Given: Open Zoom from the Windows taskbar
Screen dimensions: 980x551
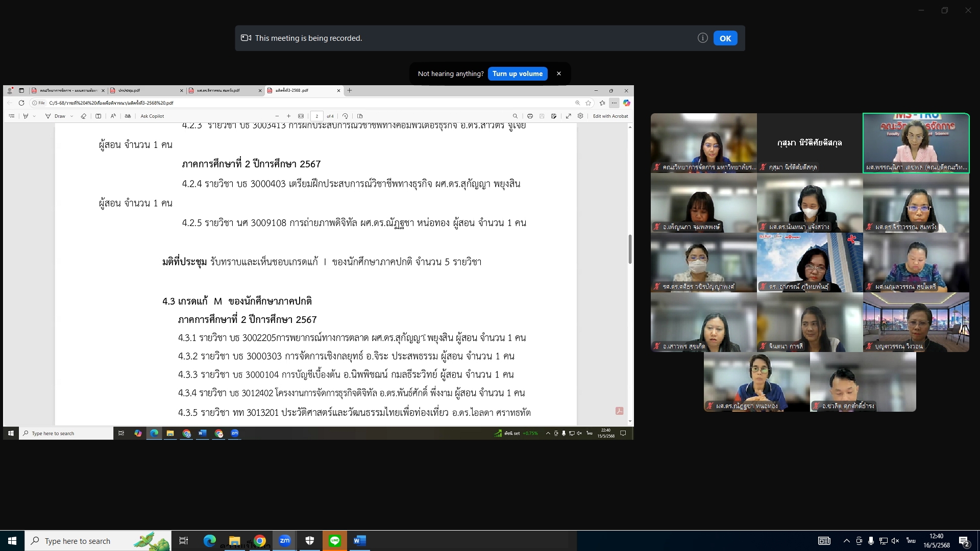Looking at the screenshot, I should click(285, 541).
